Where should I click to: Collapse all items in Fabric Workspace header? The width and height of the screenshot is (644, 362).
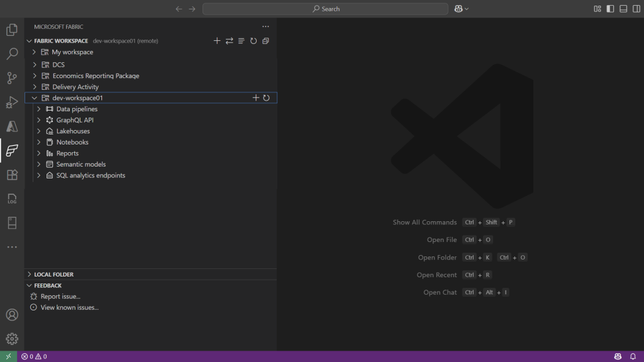point(265,41)
